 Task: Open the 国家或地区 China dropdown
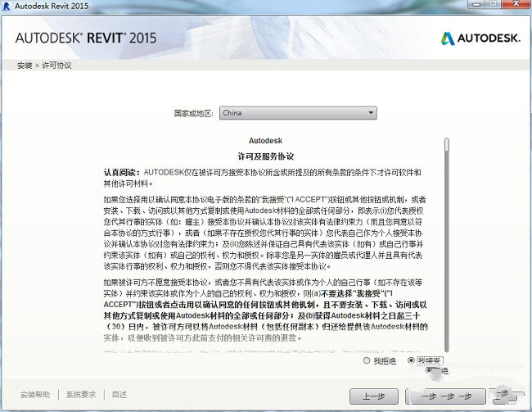tap(298, 113)
